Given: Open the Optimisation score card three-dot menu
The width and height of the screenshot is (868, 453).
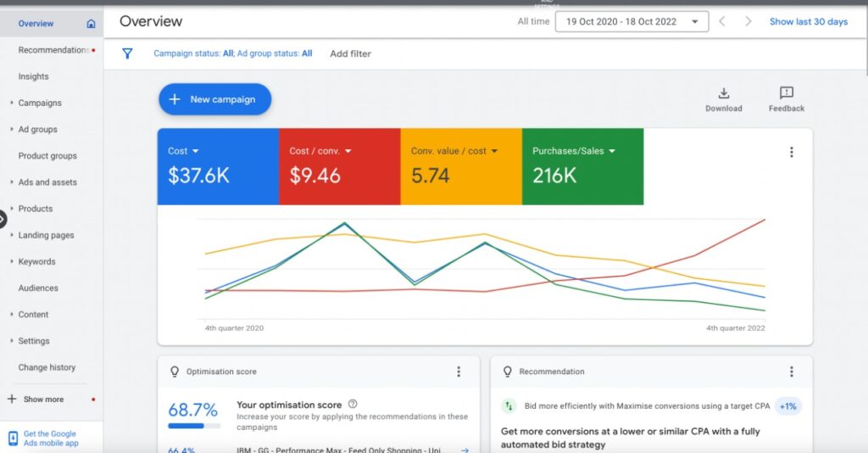Looking at the screenshot, I should (x=459, y=372).
